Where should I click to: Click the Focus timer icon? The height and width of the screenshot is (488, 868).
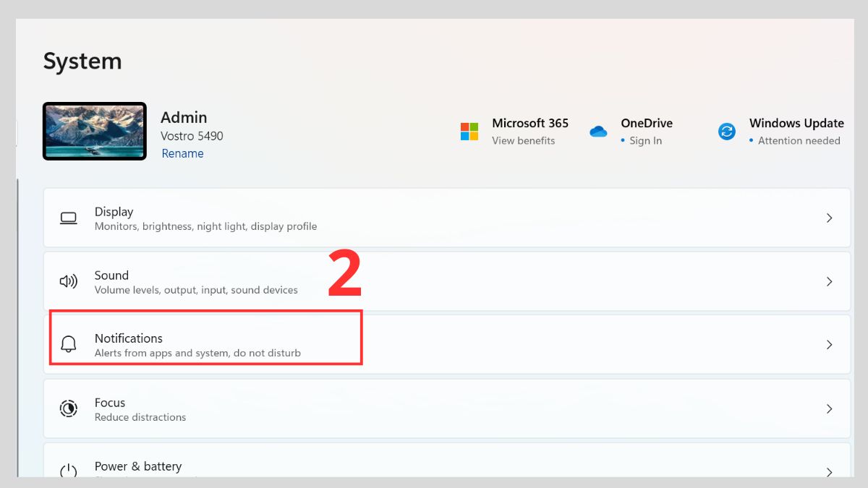69,409
